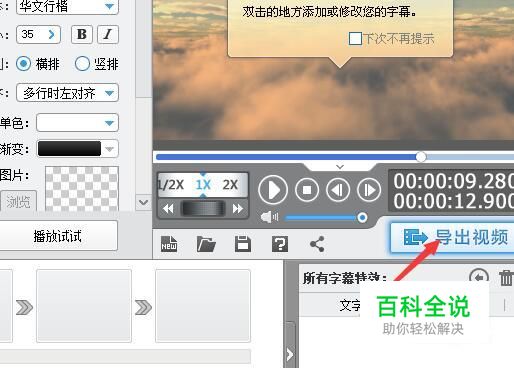Toggle bold text formatting
This screenshot has width=514, height=368.
pos(82,34)
